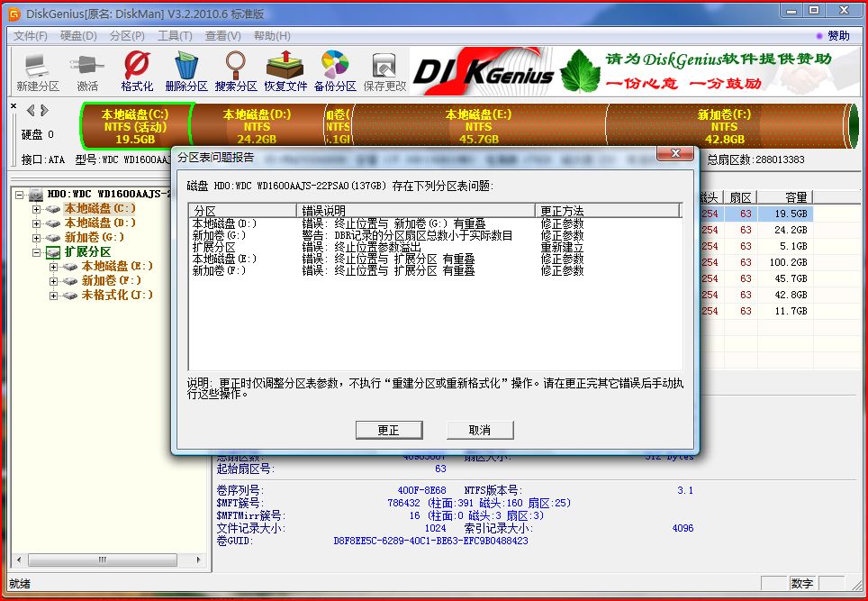Open the 搜索分区 magnifier tool
The height and width of the screenshot is (601, 868).
[x=236, y=71]
